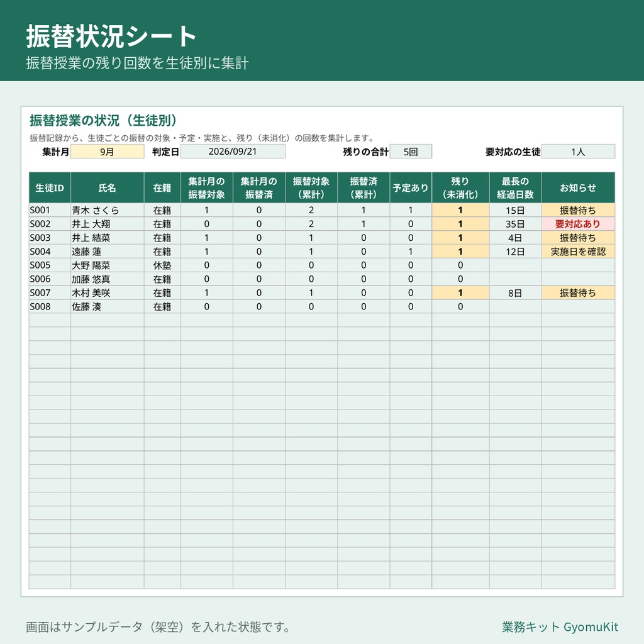Click the highlighted 残り value for S007

pyautogui.click(x=460, y=293)
